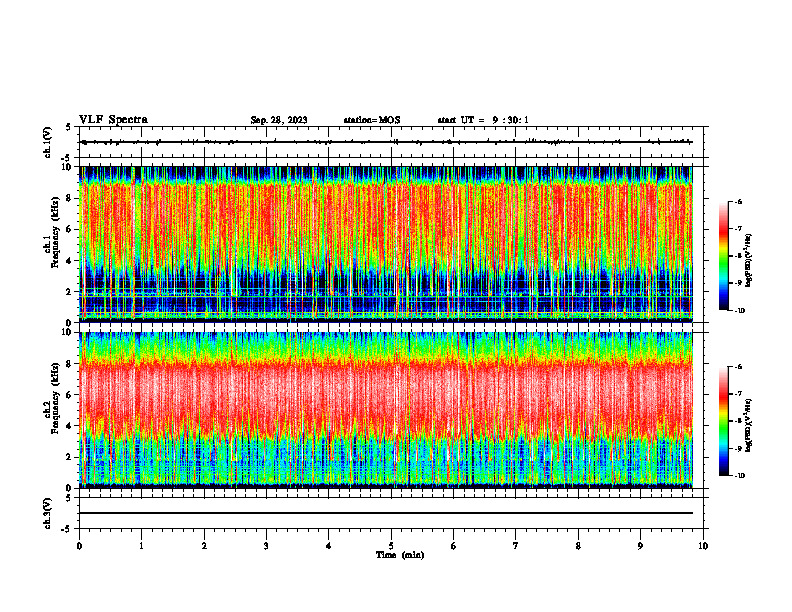Click time-axis tick label '5'
The image size is (792, 612).
click(391, 545)
